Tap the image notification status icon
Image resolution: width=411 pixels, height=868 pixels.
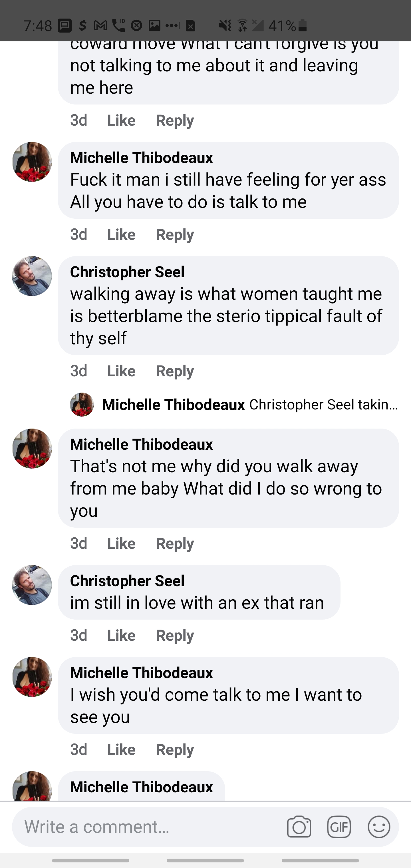pyautogui.click(x=154, y=25)
